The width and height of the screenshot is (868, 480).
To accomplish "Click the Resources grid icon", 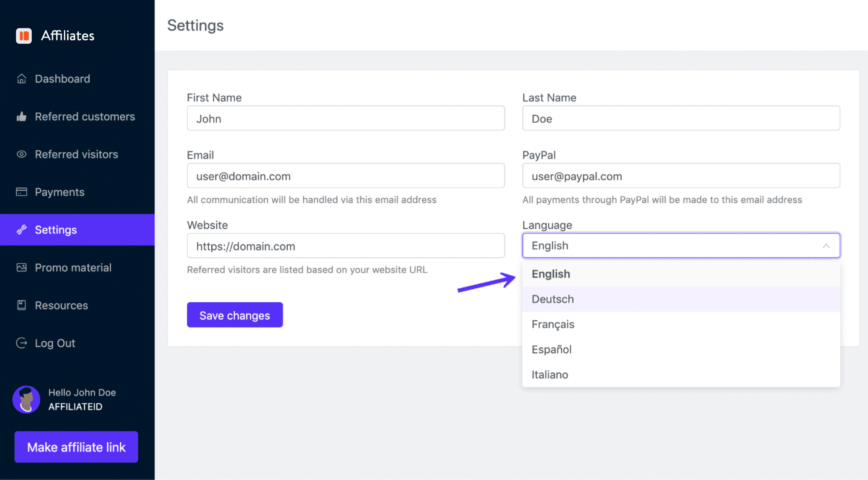I will point(21,305).
